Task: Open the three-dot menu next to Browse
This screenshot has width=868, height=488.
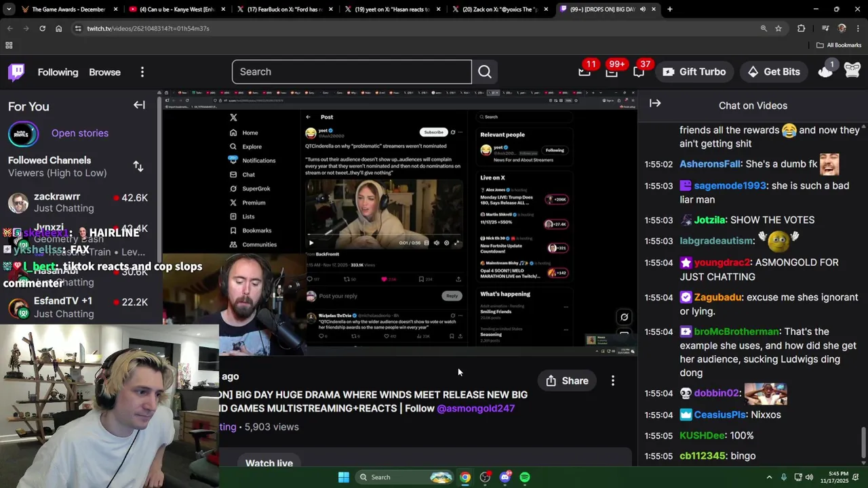Action: 142,72
